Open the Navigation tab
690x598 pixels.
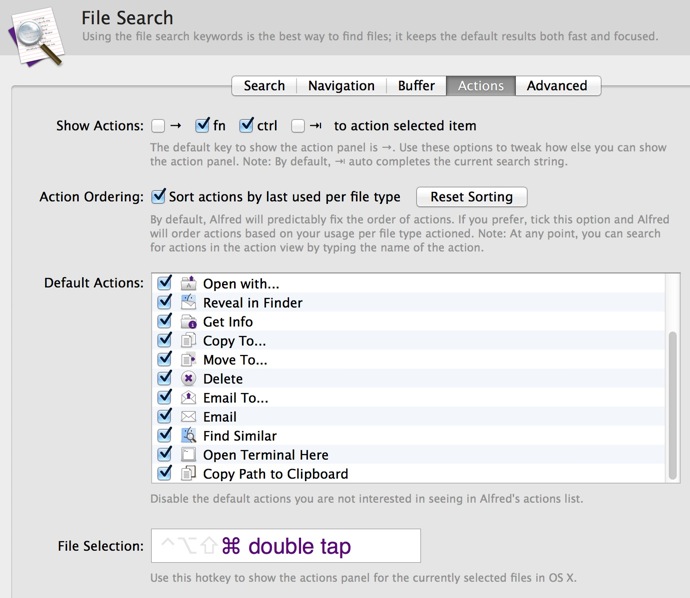341,85
